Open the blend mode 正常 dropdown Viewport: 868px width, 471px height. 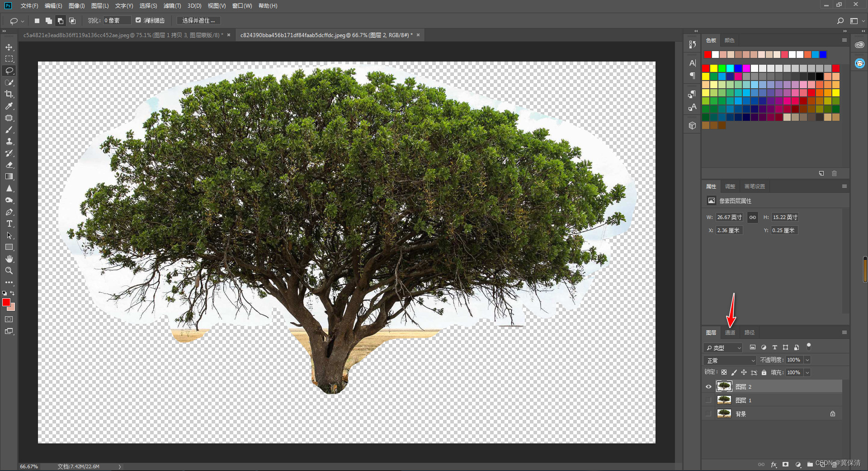coord(730,360)
